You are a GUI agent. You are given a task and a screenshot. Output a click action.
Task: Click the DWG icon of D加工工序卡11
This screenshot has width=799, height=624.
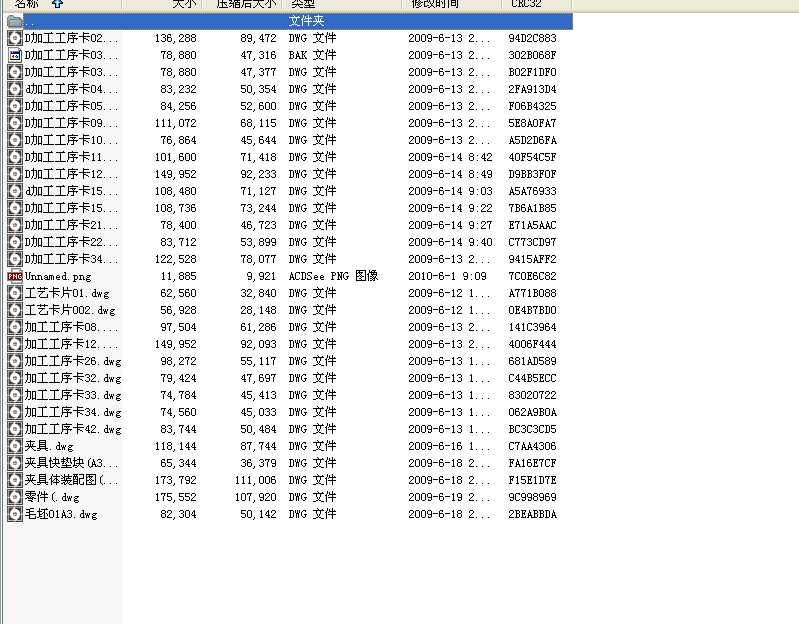coord(15,157)
